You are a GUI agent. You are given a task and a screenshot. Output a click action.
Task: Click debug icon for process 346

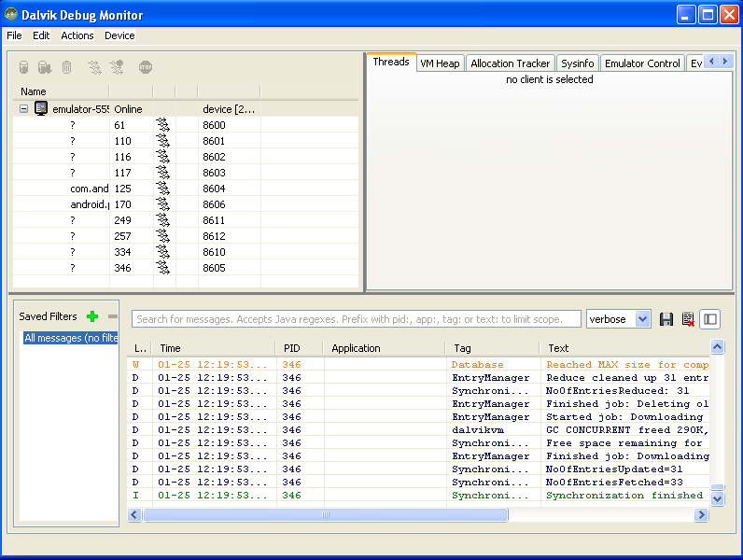163,268
